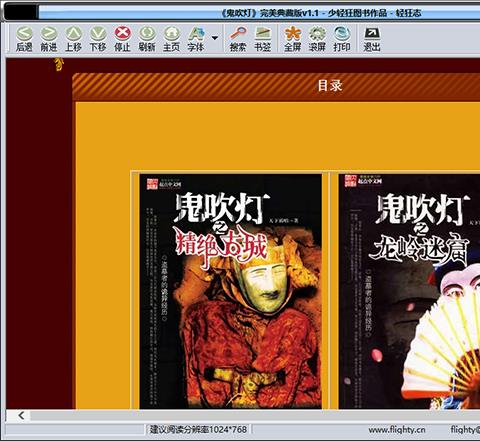This screenshot has height=441, width=480.
Task: Click the 上移 (Move up) icon
Action: coord(73,39)
